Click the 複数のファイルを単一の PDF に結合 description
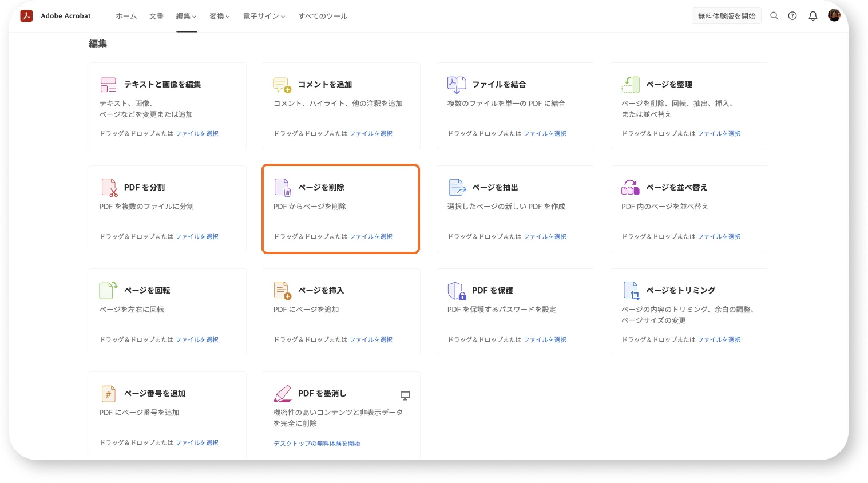 tap(506, 104)
